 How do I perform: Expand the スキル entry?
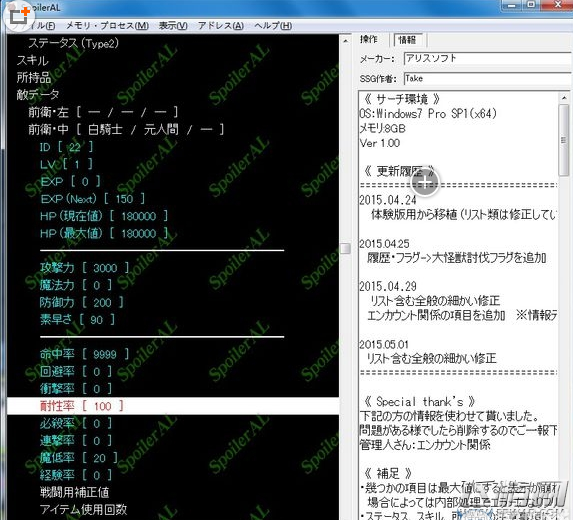[33, 61]
